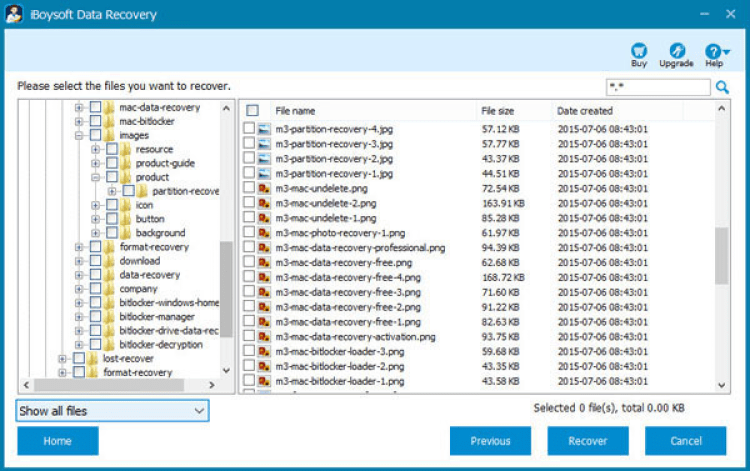
Task: Expand the partition-recove folder node
Action: pyautogui.click(x=112, y=191)
